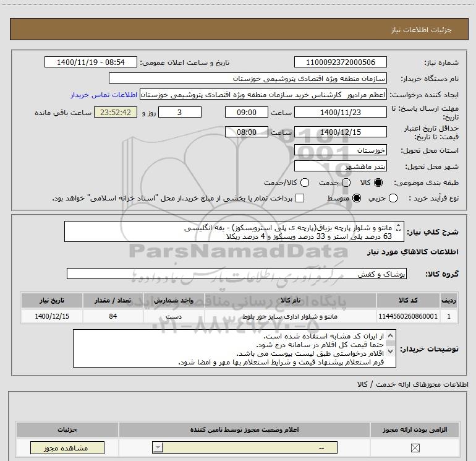This screenshot has height=461, width=476.
Task: Click row number 1 cell
Action: [x=449, y=316]
